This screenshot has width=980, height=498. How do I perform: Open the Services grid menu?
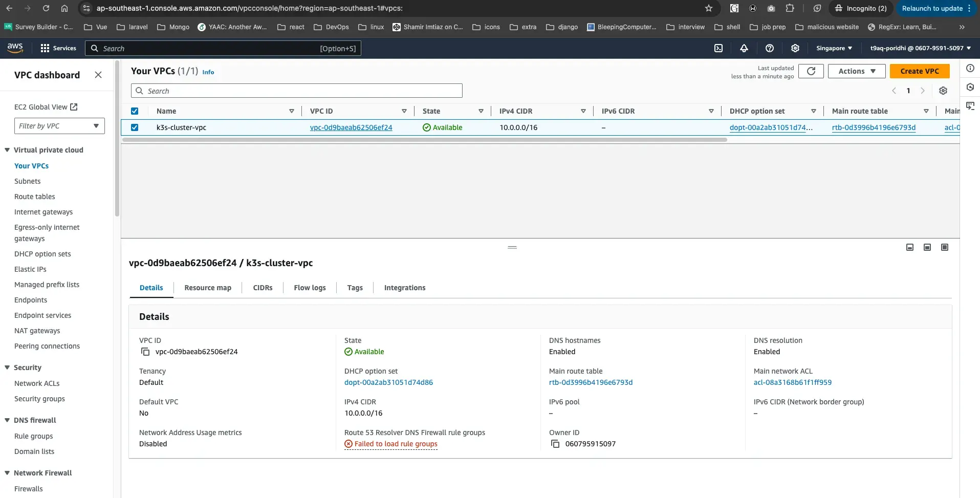(x=45, y=48)
